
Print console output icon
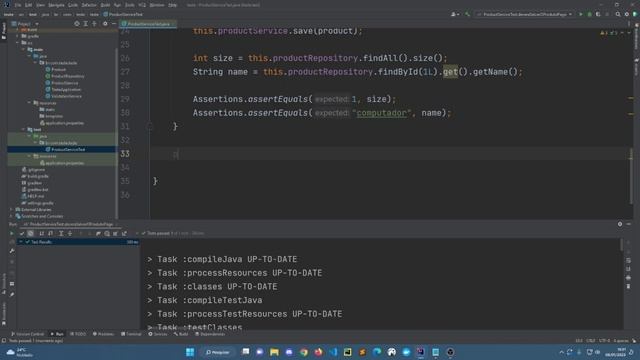coord(628,278)
